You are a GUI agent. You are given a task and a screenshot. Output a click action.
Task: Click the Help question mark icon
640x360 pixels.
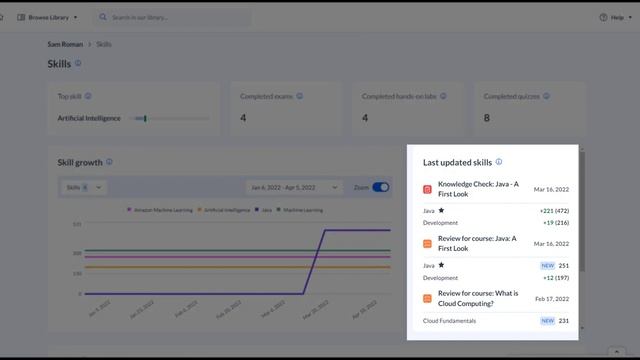click(x=603, y=18)
